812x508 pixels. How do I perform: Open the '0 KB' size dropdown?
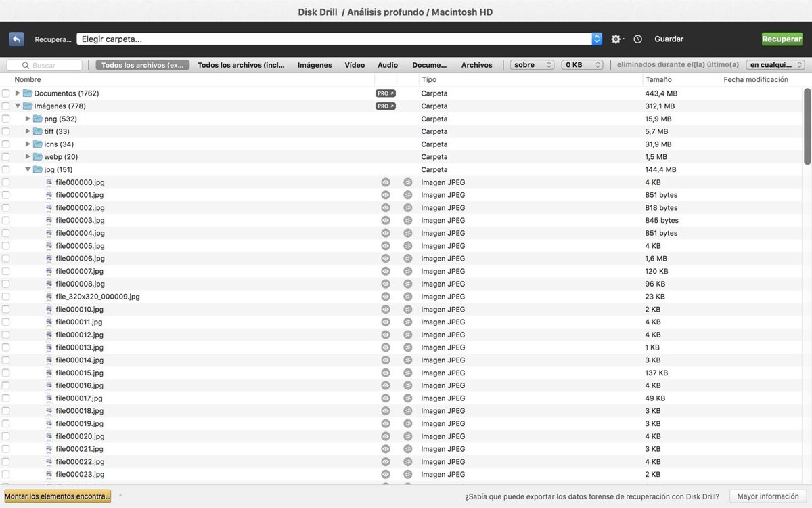coord(582,65)
